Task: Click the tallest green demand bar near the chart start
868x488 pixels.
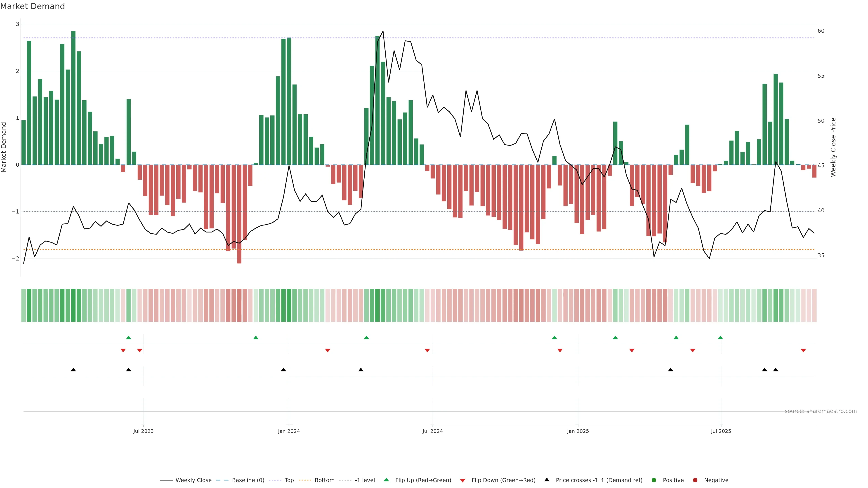Action: tap(73, 98)
